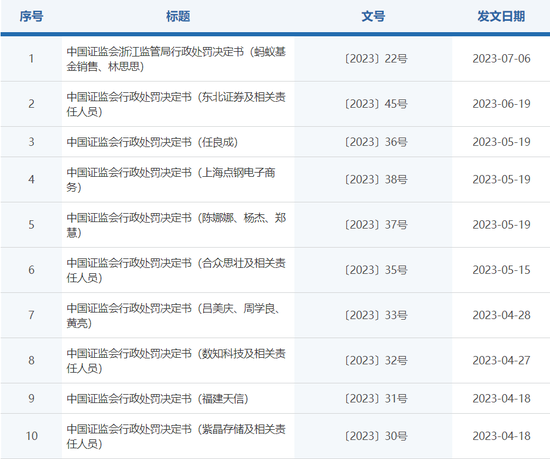Click the date 2023-07-06
Image resolution: width=550 pixels, height=459 pixels.
[x=501, y=59]
